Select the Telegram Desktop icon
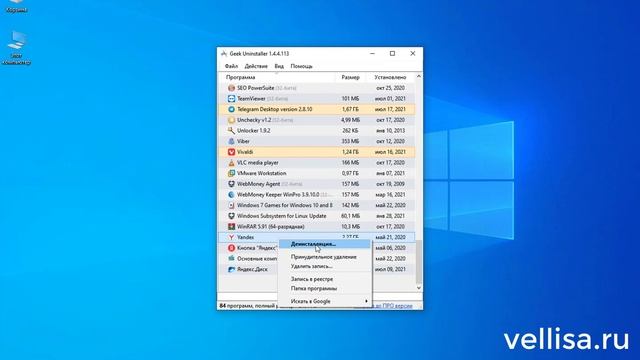The width and height of the screenshot is (640, 360). [231, 109]
